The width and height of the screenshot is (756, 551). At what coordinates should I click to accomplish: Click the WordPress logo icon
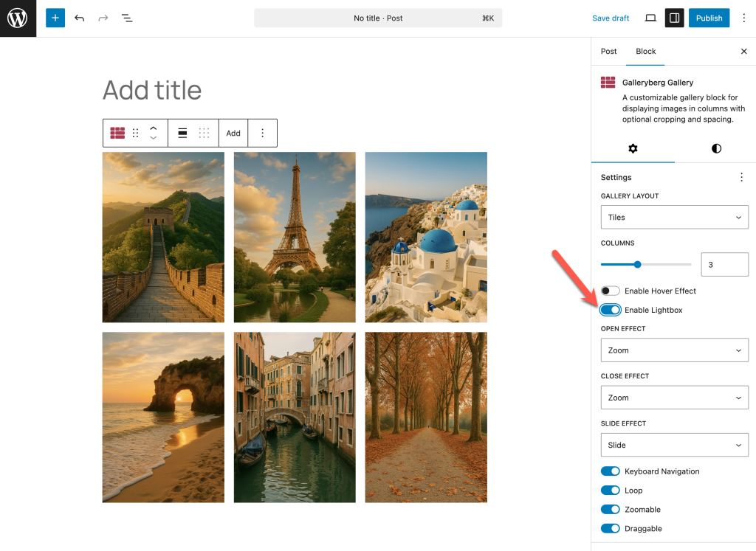[x=18, y=18]
